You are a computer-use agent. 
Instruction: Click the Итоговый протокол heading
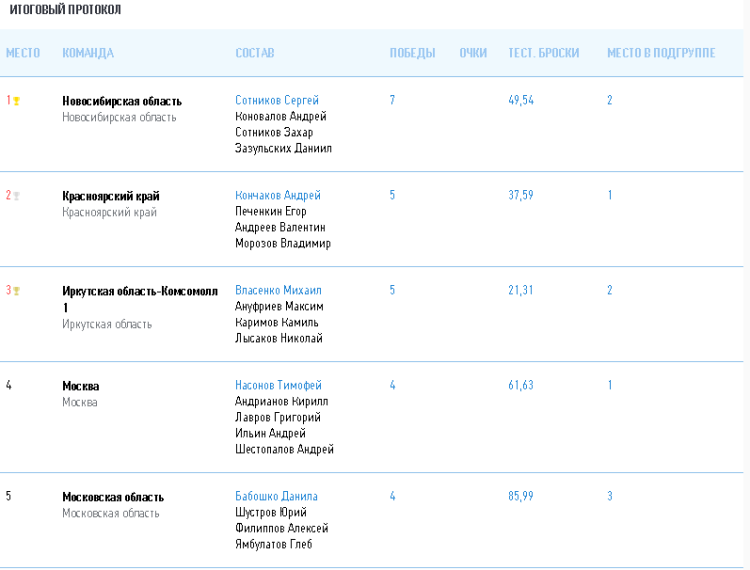coord(65,9)
